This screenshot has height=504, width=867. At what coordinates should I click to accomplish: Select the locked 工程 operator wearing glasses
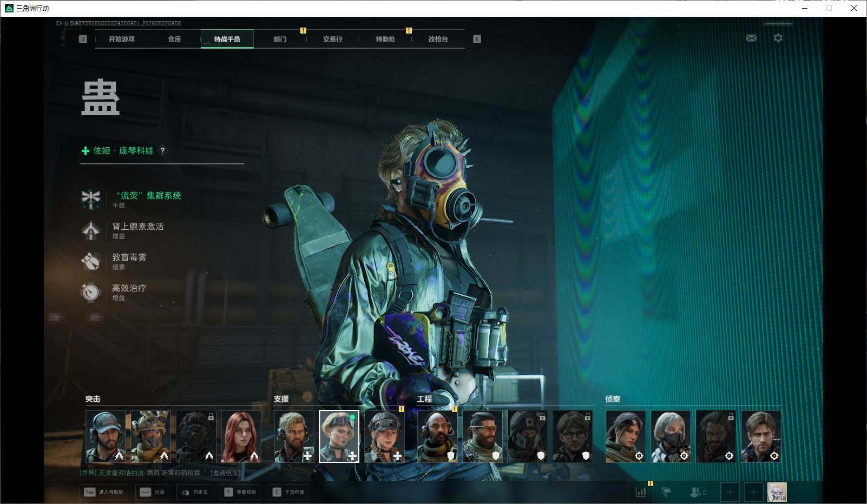point(573,436)
